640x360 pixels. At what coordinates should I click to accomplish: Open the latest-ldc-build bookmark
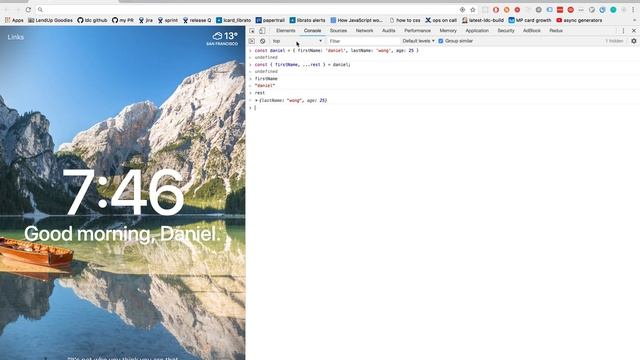[483, 20]
